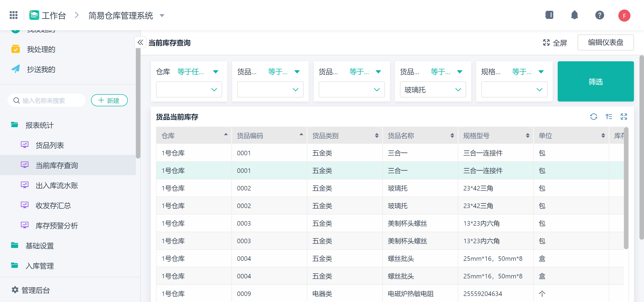Open the notifications bell
This screenshot has width=644, height=302.
pyautogui.click(x=574, y=15)
